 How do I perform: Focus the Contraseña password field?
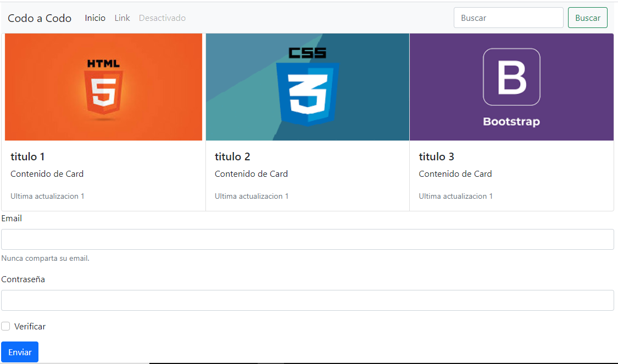[307, 300]
